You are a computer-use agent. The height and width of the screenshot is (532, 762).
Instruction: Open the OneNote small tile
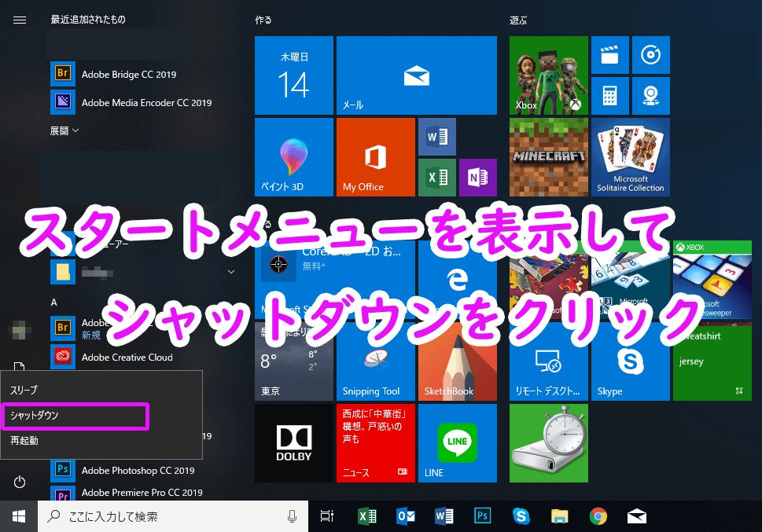[x=477, y=178]
